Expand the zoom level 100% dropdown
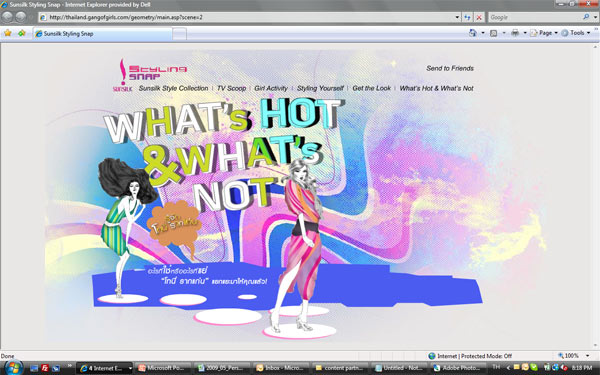600x375 pixels. 587,355
